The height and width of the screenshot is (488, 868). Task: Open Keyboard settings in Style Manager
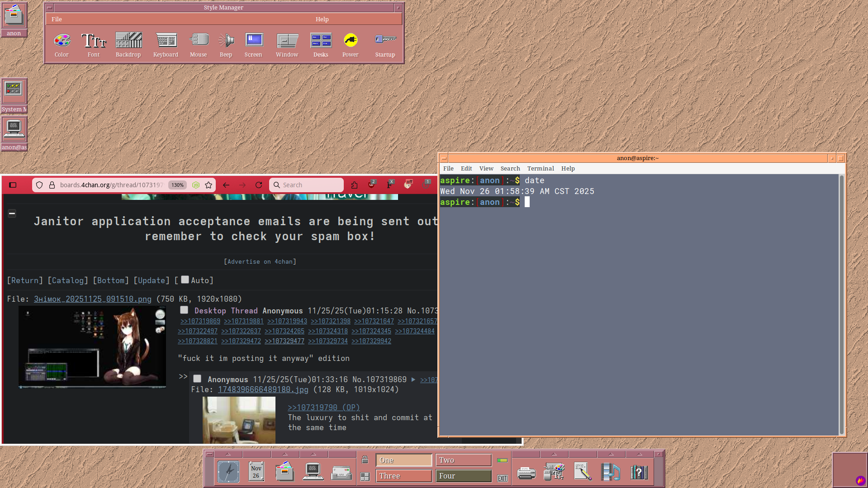(x=166, y=45)
